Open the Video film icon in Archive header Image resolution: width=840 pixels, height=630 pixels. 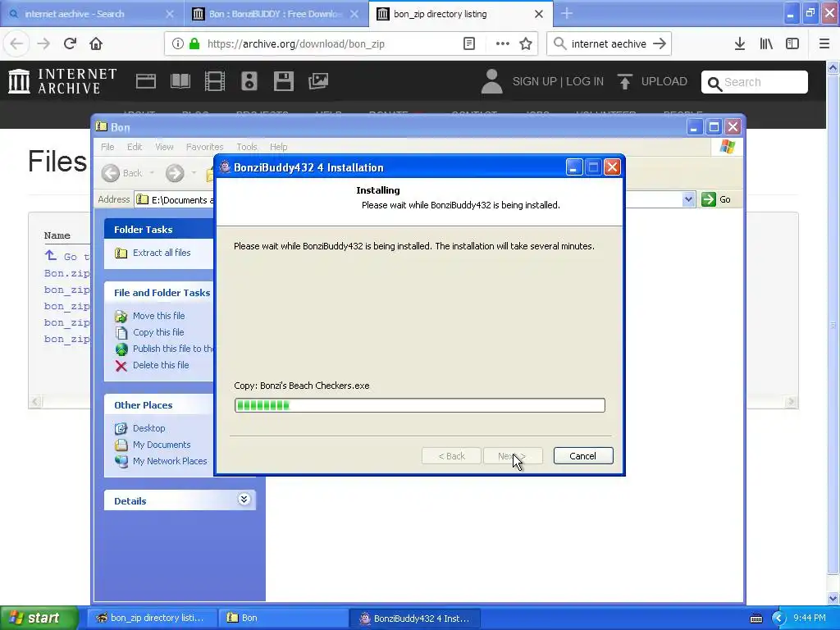coord(215,81)
